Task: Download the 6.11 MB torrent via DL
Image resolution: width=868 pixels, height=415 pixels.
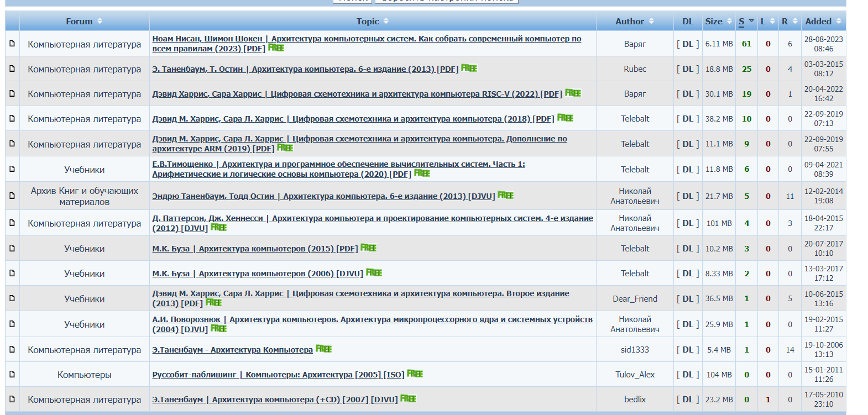Action: click(688, 44)
